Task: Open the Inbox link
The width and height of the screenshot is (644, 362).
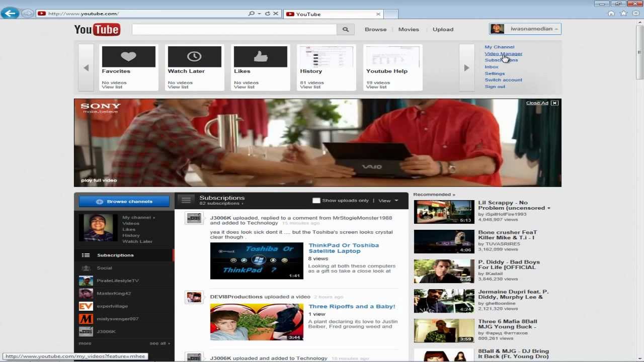Action: coord(492,67)
